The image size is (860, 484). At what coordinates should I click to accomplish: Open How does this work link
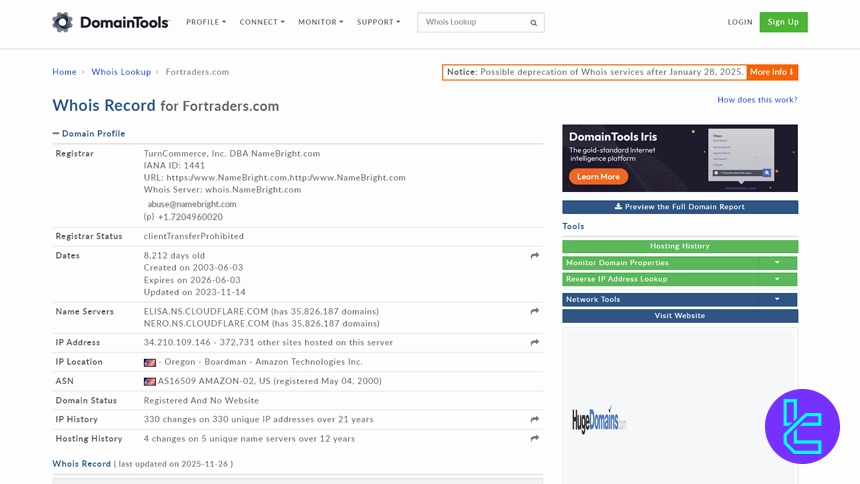(x=757, y=100)
